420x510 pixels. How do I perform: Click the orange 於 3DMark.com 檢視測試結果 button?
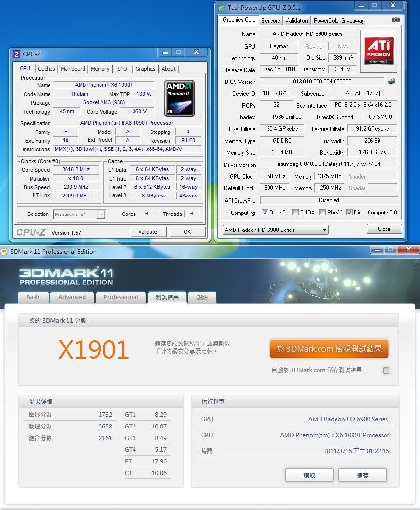pyautogui.click(x=329, y=349)
